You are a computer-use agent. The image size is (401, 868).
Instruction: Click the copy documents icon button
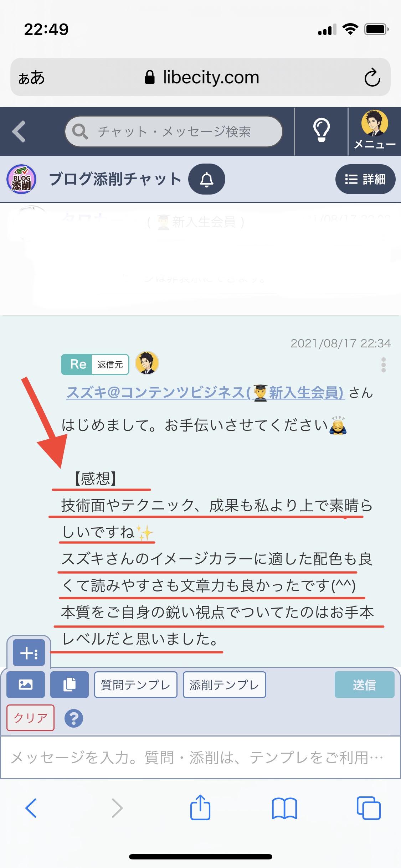[x=70, y=684]
